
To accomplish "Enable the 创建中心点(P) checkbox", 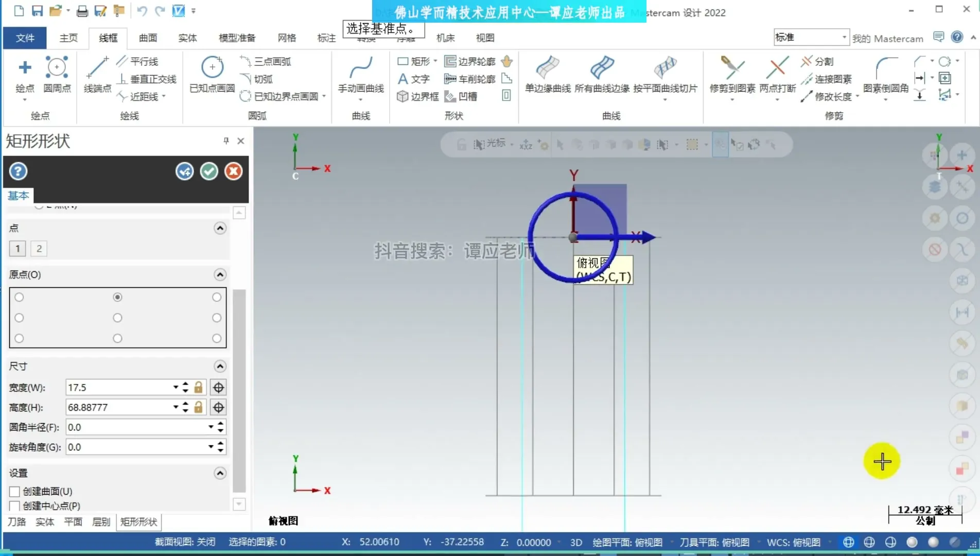I will [14, 506].
